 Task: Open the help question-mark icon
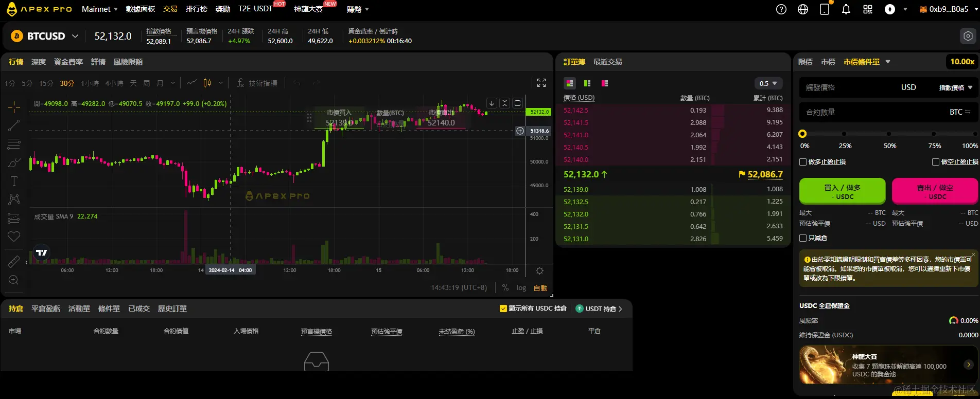point(781,9)
